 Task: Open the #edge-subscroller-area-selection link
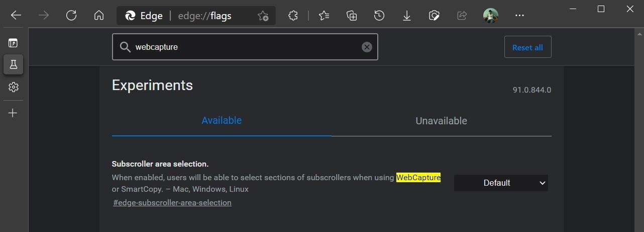pyautogui.click(x=172, y=203)
